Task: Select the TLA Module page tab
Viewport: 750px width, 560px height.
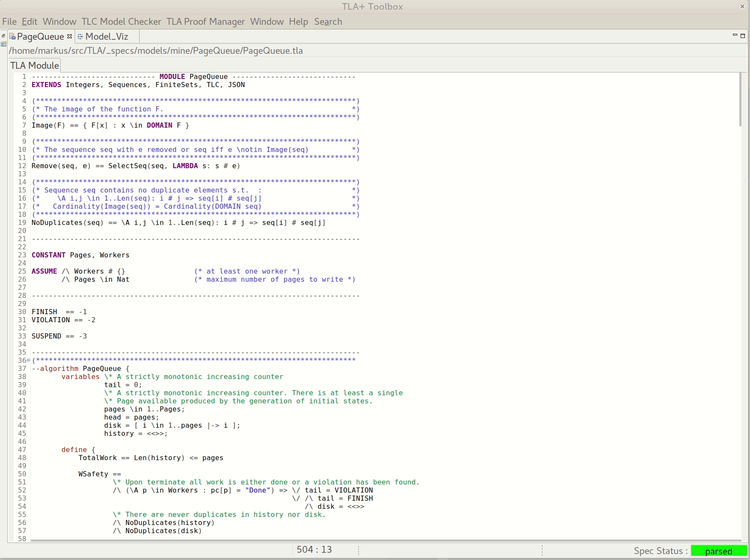Action: [x=35, y=66]
